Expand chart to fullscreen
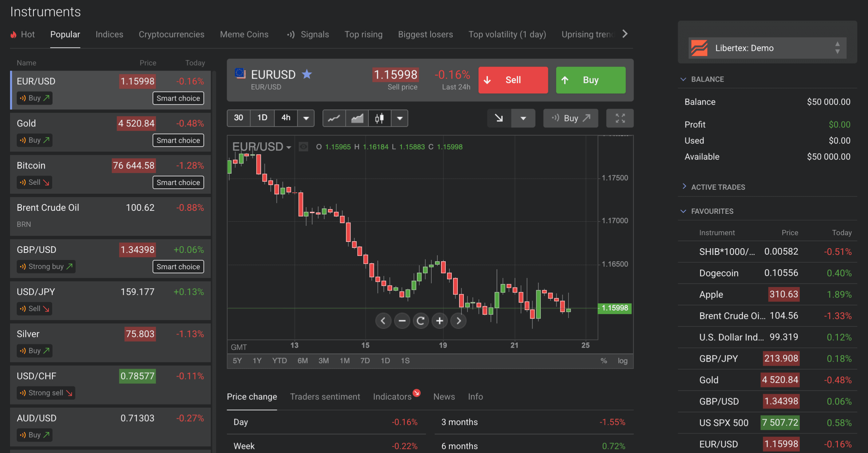 coord(620,118)
